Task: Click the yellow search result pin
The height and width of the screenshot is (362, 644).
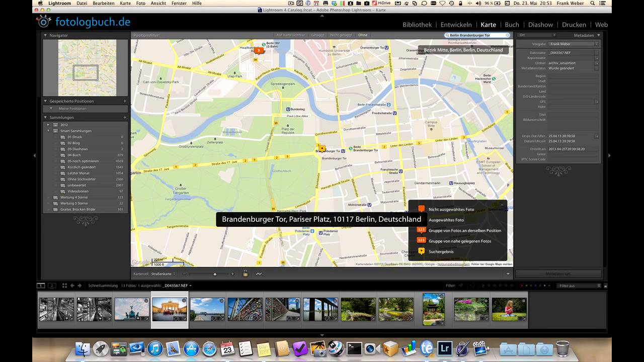Action: 322,148
